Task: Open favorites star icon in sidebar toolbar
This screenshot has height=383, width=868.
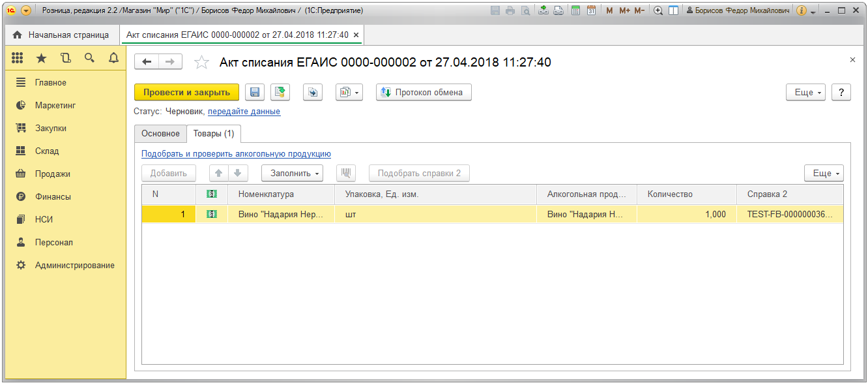Action: tap(41, 58)
